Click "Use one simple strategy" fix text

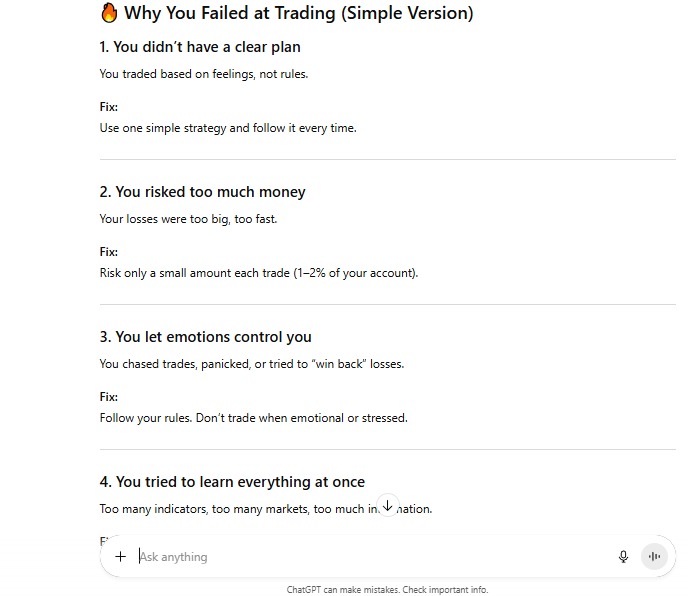[x=228, y=128]
